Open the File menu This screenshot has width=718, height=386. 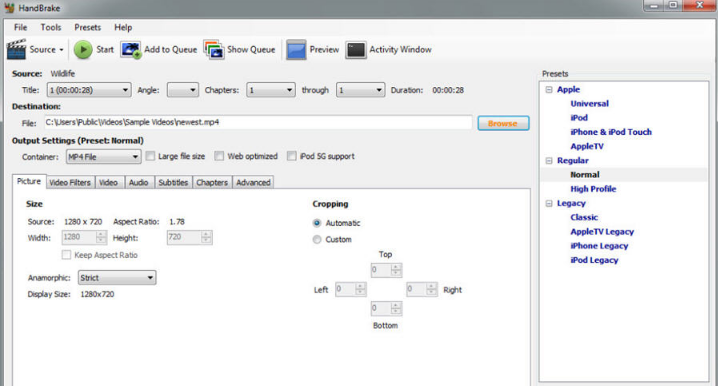[x=21, y=27]
